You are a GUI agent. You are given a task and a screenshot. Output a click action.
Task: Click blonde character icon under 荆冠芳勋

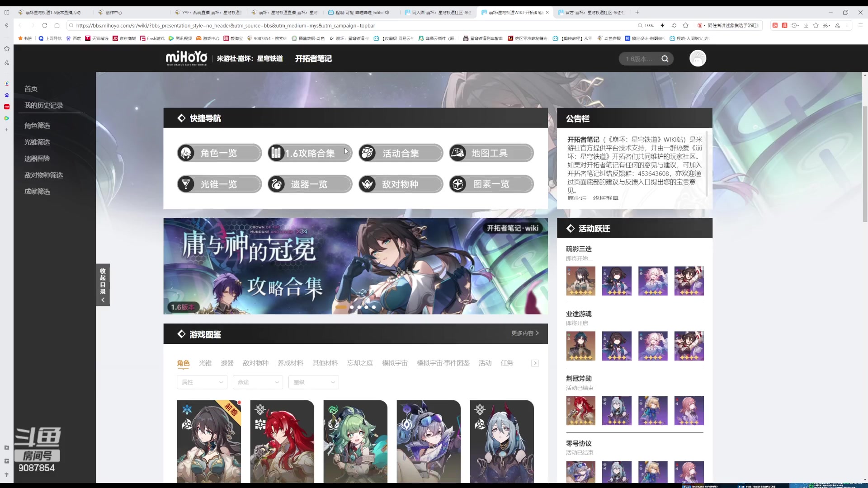(x=653, y=411)
